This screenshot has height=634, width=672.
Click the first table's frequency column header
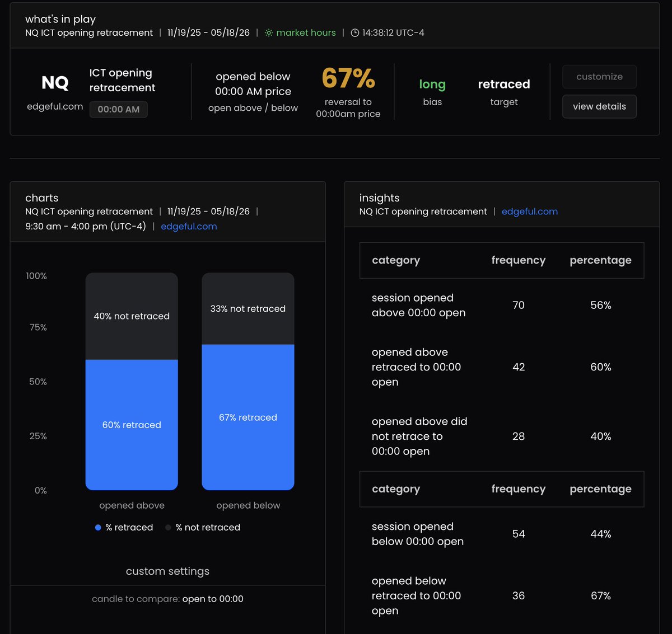(x=519, y=260)
